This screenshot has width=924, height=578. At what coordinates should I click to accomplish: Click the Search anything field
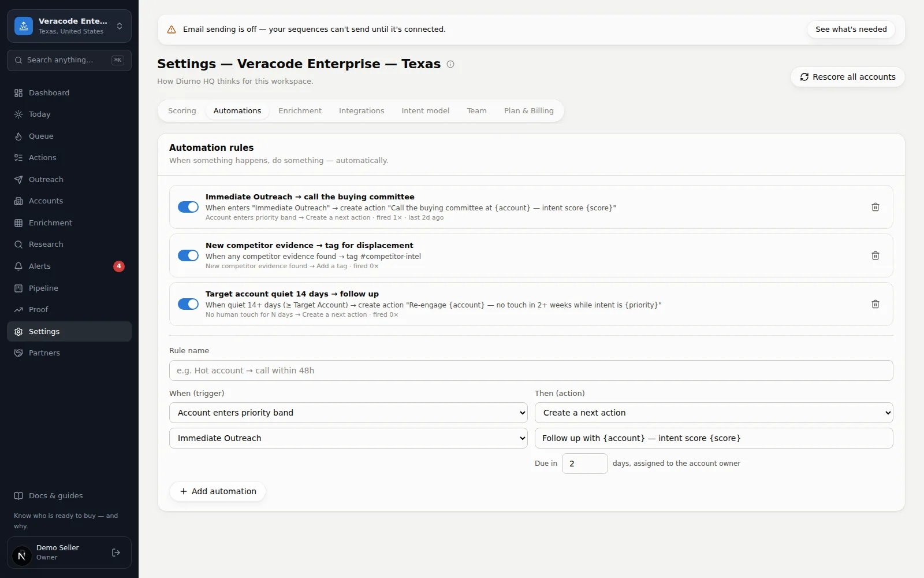point(69,60)
